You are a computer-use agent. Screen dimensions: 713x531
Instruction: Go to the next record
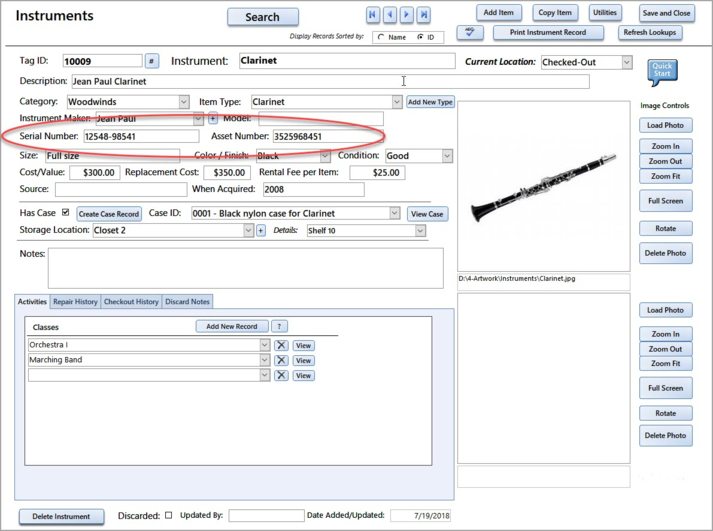407,15
